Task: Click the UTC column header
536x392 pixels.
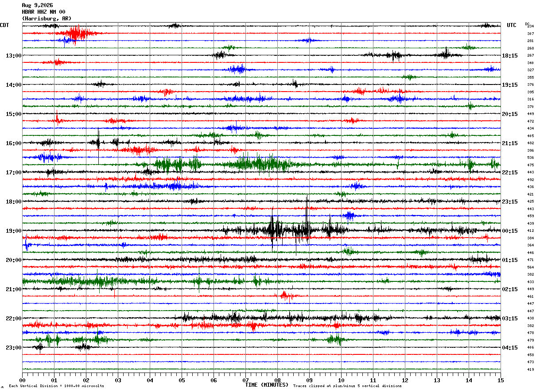Action: point(512,25)
